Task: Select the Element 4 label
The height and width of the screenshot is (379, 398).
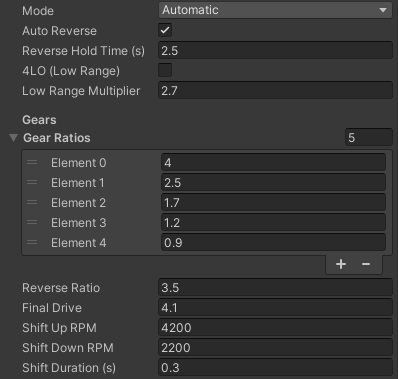Action: (x=79, y=243)
